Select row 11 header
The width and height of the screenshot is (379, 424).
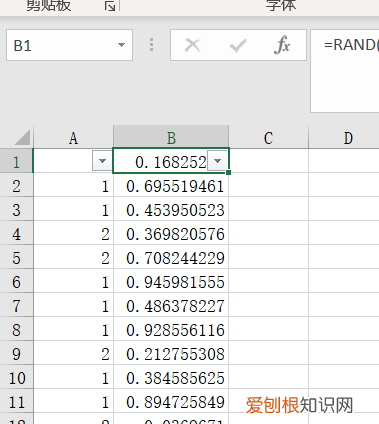pyautogui.click(x=16, y=401)
